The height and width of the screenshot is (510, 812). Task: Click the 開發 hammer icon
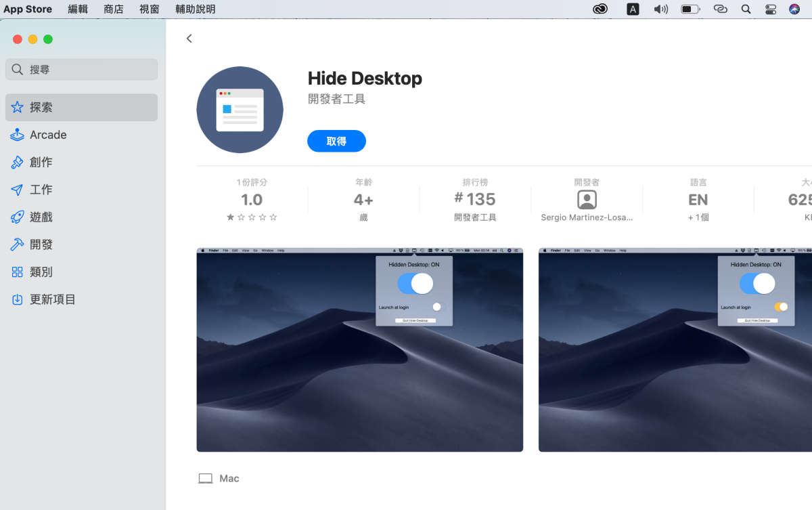17,245
